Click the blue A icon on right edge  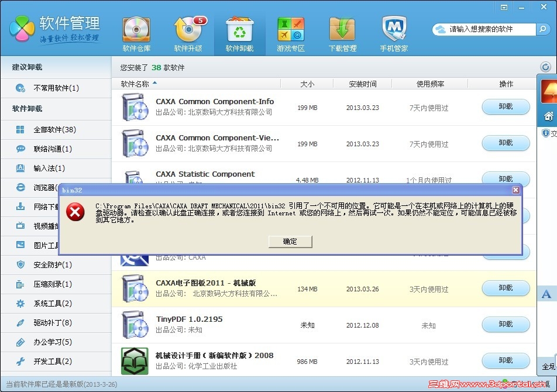click(x=546, y=294)
